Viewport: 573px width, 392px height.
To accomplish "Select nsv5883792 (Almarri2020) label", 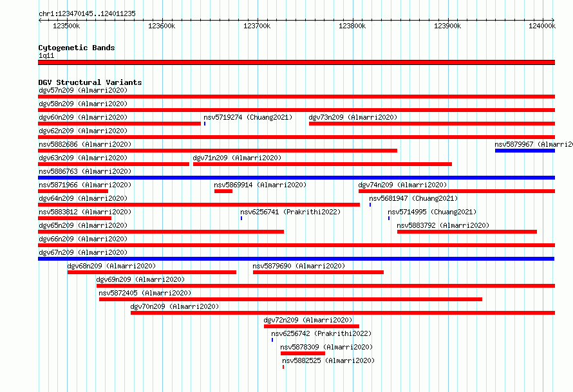I will tap(443, 225).
